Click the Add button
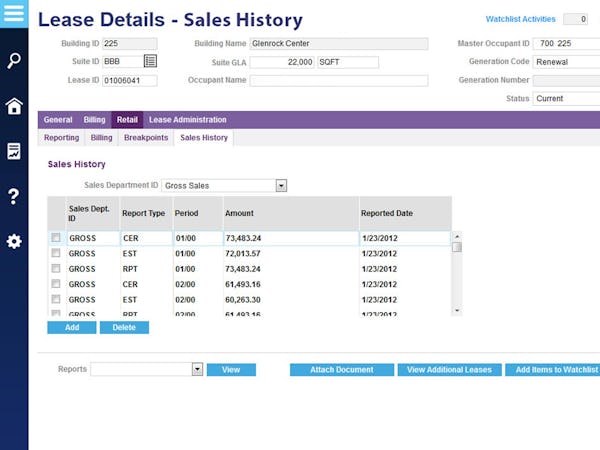This screenshot has height=450, width=600. (71, 327)
